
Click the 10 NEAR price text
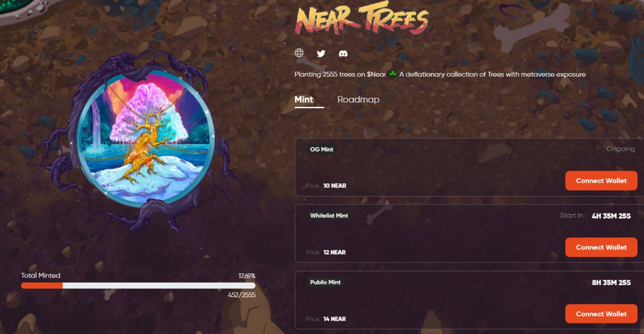pos(335,186)
